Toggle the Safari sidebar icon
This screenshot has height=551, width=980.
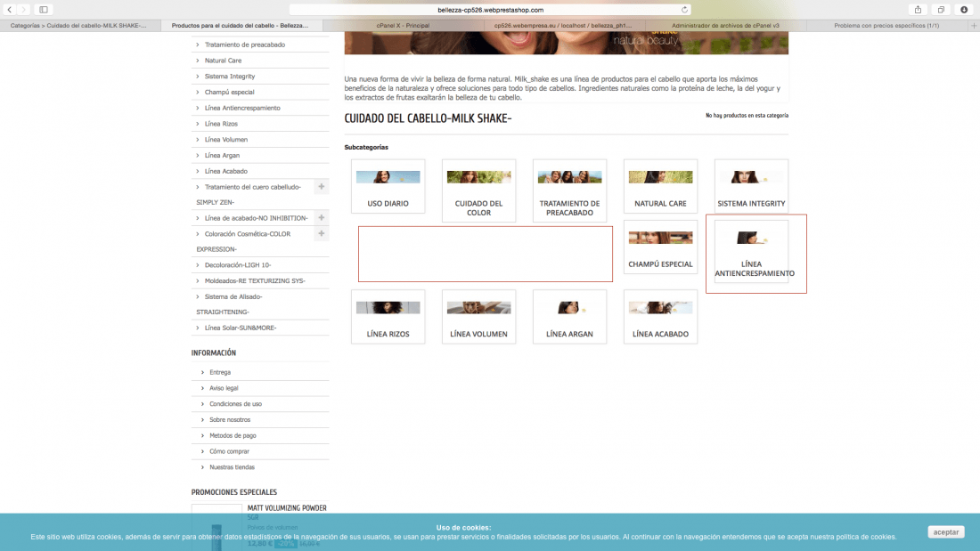44,10
